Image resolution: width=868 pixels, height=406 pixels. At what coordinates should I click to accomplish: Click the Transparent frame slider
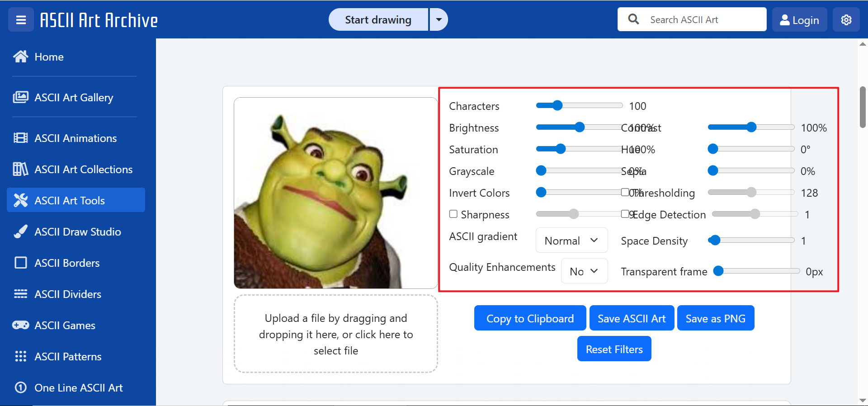pyautogui.click(x=756, y=271)
